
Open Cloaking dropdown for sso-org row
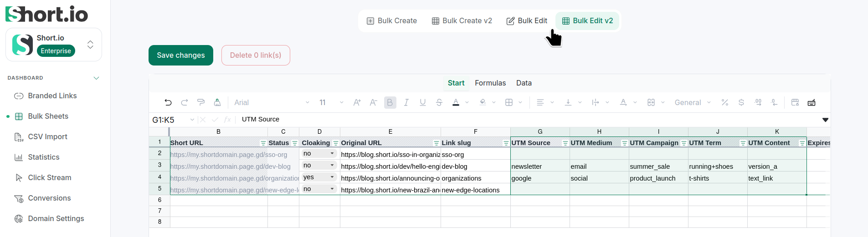(x=319, y=154)
